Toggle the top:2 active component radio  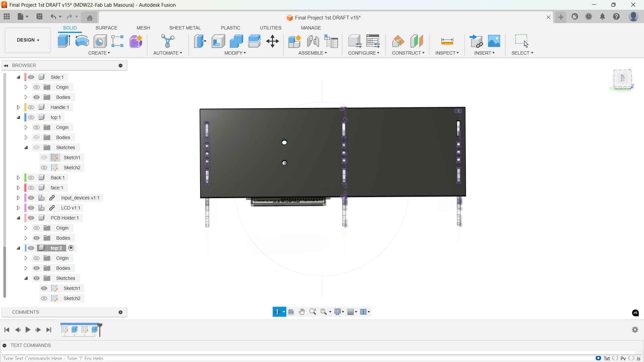click(71, 248)
